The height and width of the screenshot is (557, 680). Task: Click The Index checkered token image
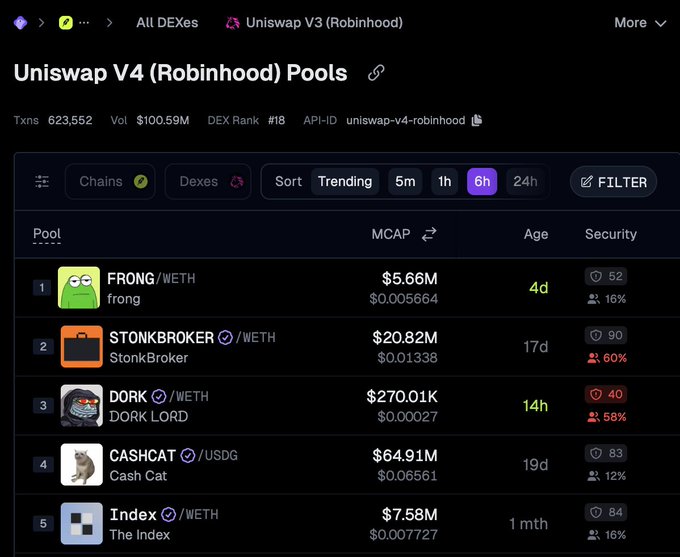click(82, 524)
